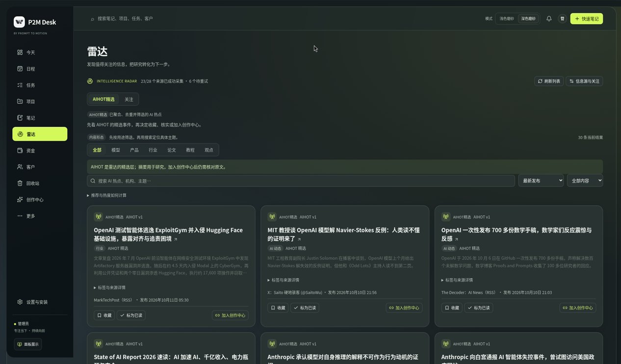
Task: Filter by 论文 content type
Action: [x=172, y=150]
